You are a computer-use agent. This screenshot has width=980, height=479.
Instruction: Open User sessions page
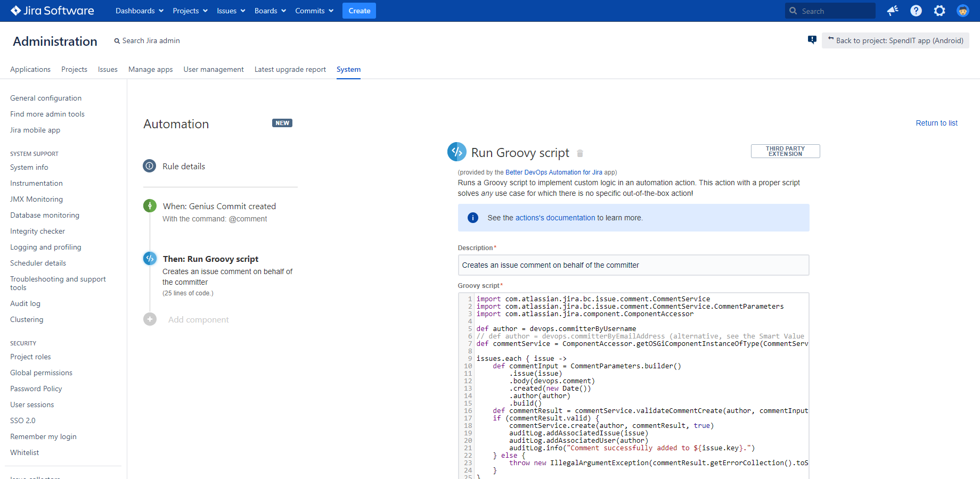[x=32, y=404]
